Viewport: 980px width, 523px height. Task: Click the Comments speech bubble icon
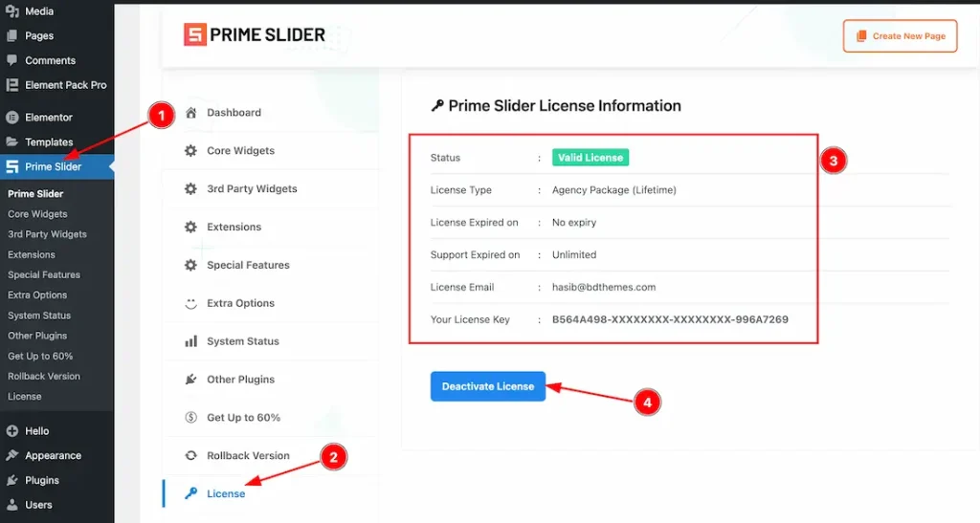[x=11, y=60]
